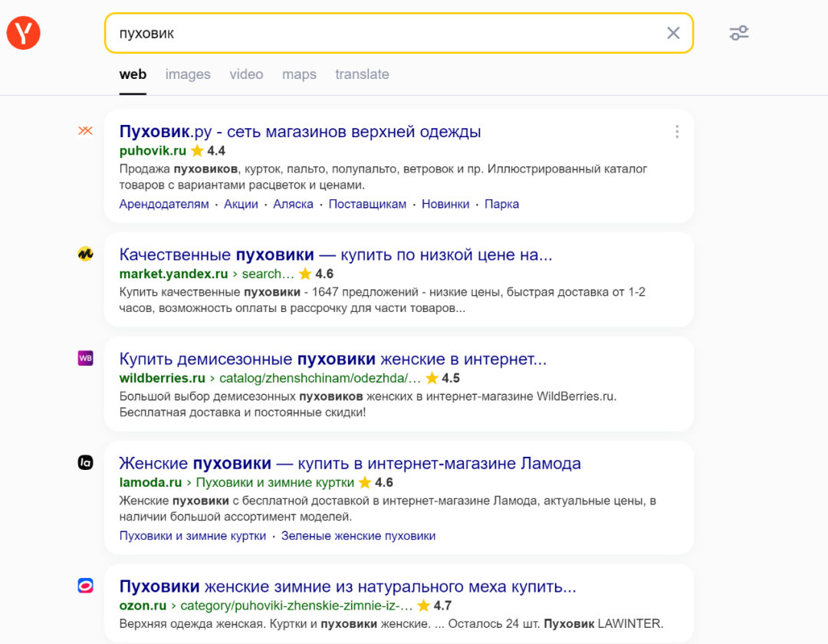Open the Пуховик.ру result title link
828x644 pixels.
tap(300, 132)
